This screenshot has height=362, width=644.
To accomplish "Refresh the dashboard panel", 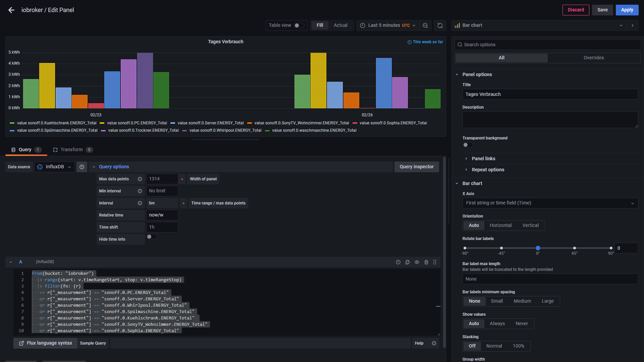I will coord(440,25).
